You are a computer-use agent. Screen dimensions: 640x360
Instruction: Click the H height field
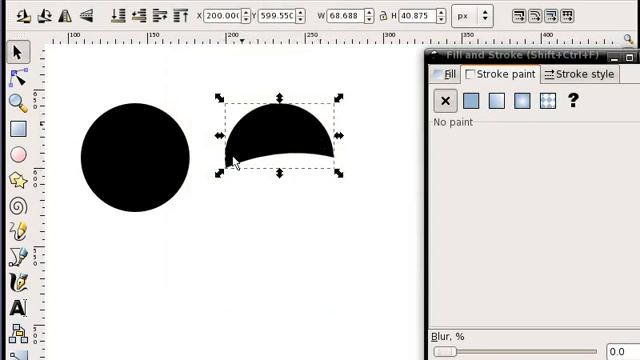(x=417, y=16)
